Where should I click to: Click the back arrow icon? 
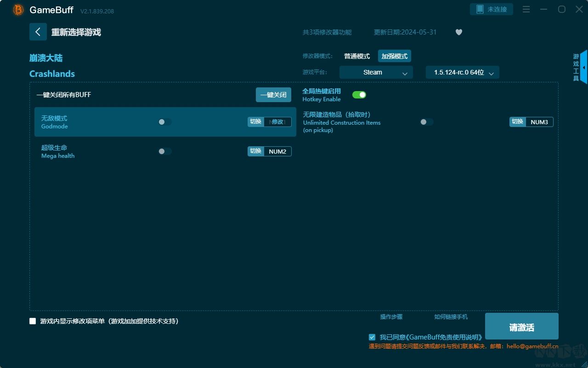click(38, 32)
